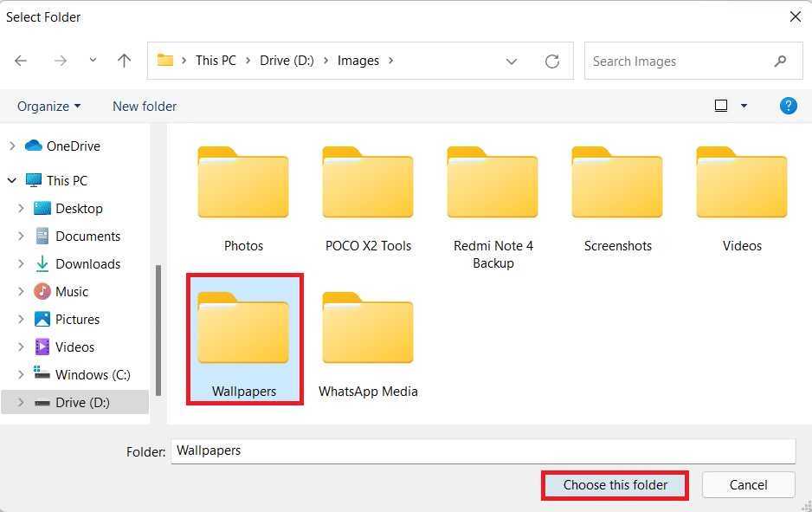Open the Recent locations dropdown arrow
The image size is (812, 512).
93,61
